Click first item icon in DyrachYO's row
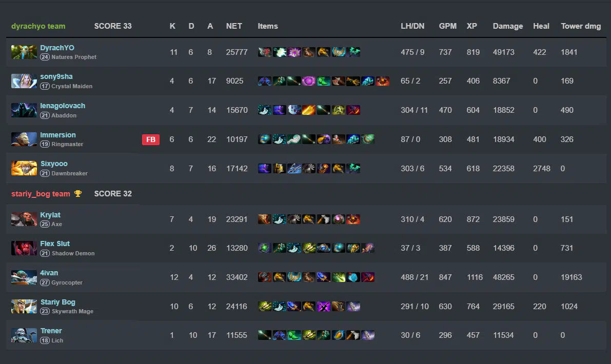The image size is (611, 364). 265,52
